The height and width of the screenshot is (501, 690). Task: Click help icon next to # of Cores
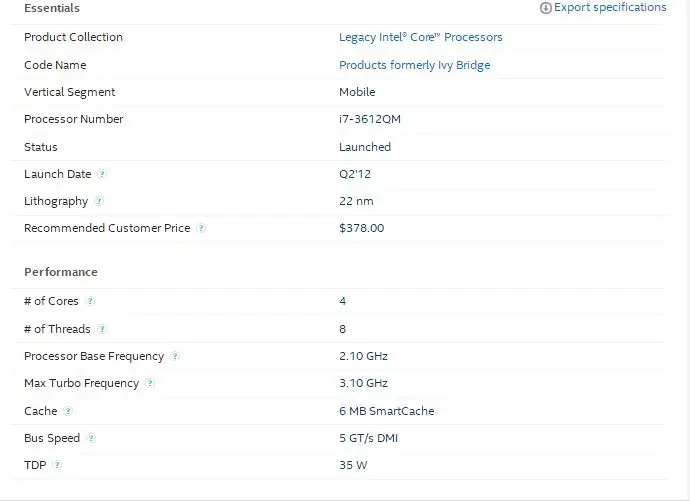coord(90,301)
